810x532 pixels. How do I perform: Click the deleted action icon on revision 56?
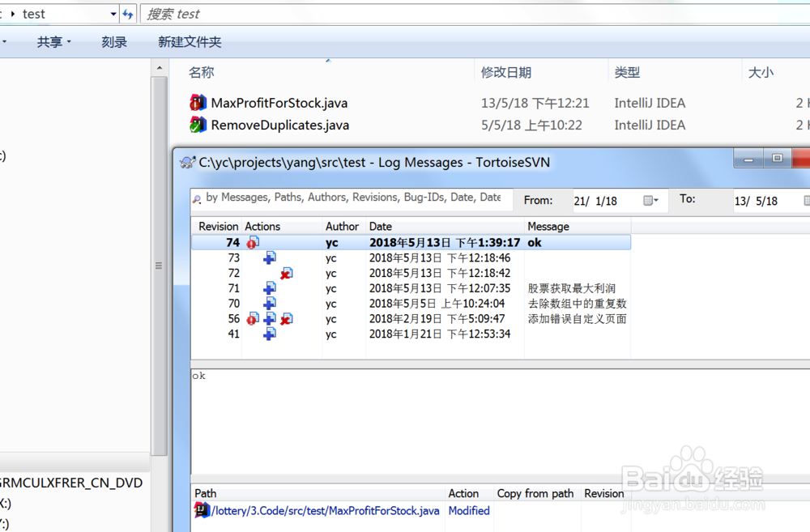(286, 318)
